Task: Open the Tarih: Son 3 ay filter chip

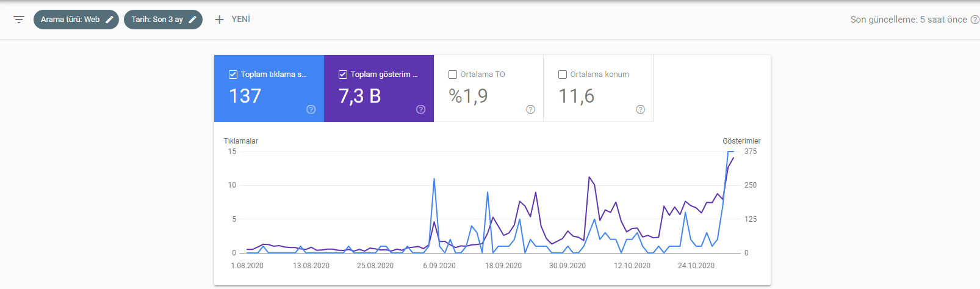Action: (x=157, y=20)
